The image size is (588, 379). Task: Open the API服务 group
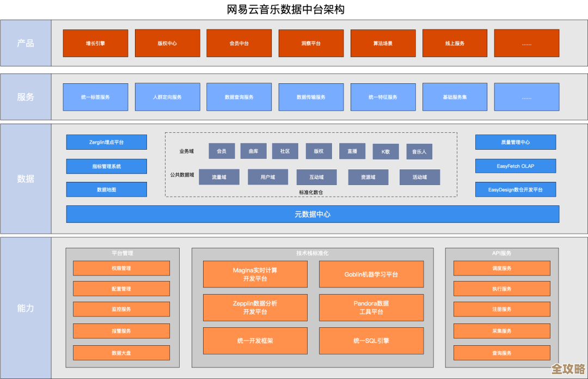tap(501, 253)
